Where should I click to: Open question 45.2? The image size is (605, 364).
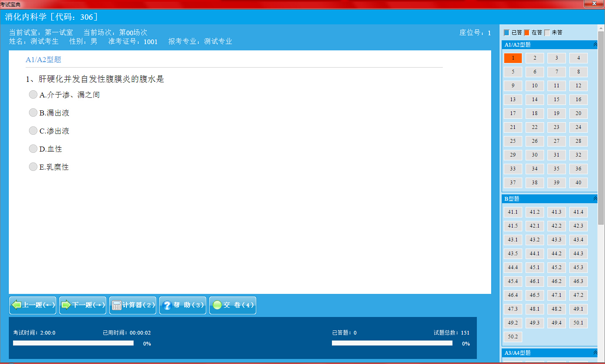(x=557, y=267)
